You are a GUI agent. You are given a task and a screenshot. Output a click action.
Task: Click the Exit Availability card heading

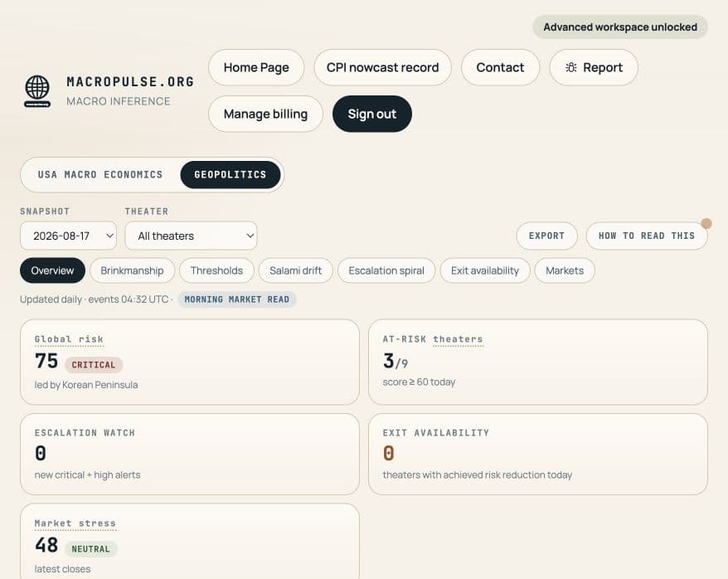[436, 433]
